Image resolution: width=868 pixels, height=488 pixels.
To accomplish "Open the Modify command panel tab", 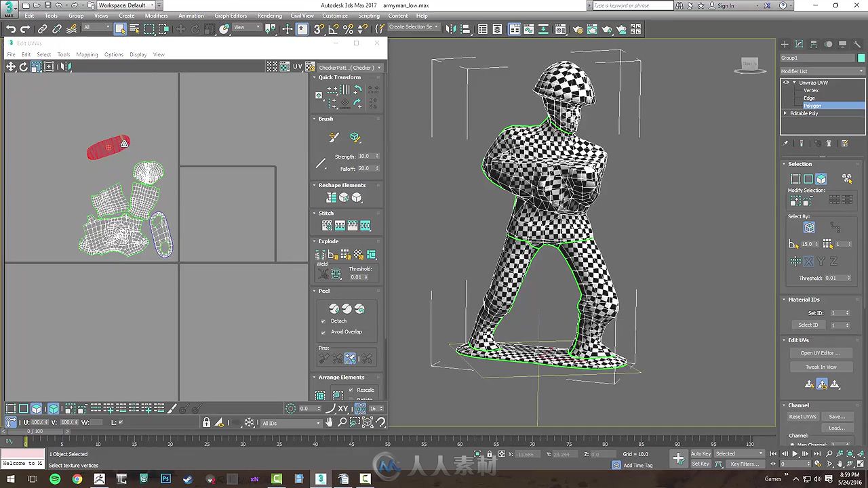I will tap(799, 44).
